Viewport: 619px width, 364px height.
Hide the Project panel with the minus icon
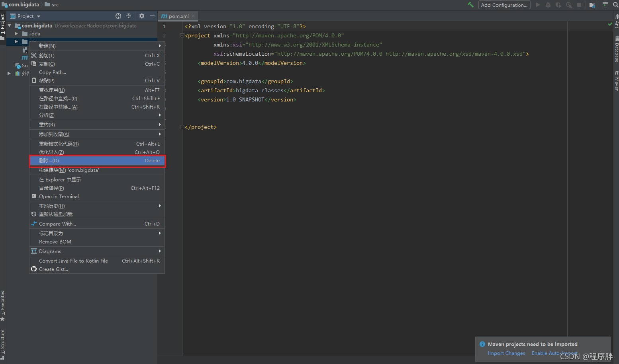point(152,16)
